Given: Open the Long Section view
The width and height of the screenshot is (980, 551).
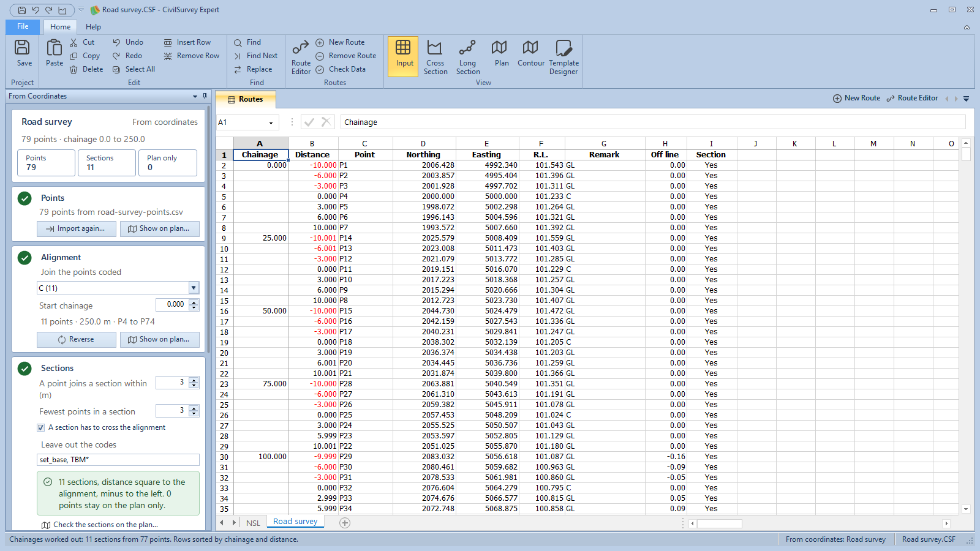Looking at the screenshot, I should [468, 58].
